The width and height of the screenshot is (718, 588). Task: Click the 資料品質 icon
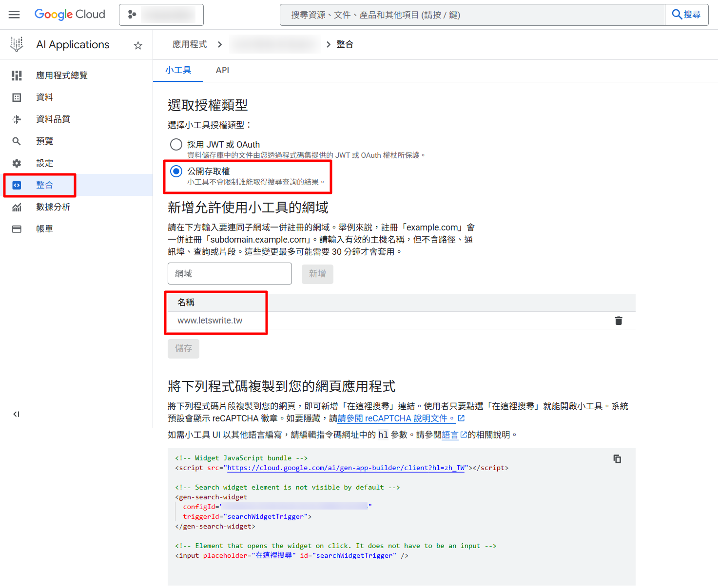point(17,119)
